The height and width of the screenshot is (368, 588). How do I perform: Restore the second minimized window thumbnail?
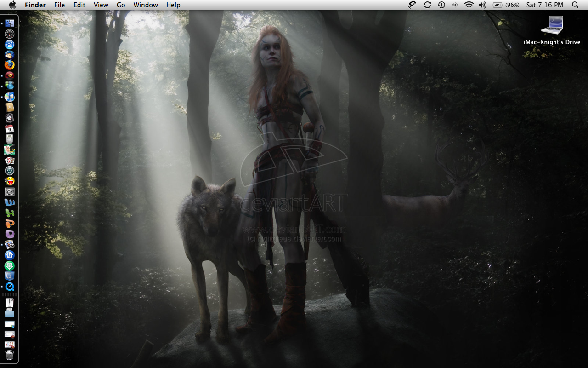point(10,334)
